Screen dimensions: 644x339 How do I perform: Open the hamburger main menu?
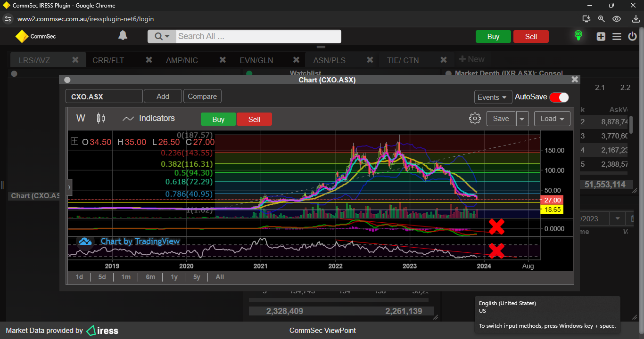[617, 37]
